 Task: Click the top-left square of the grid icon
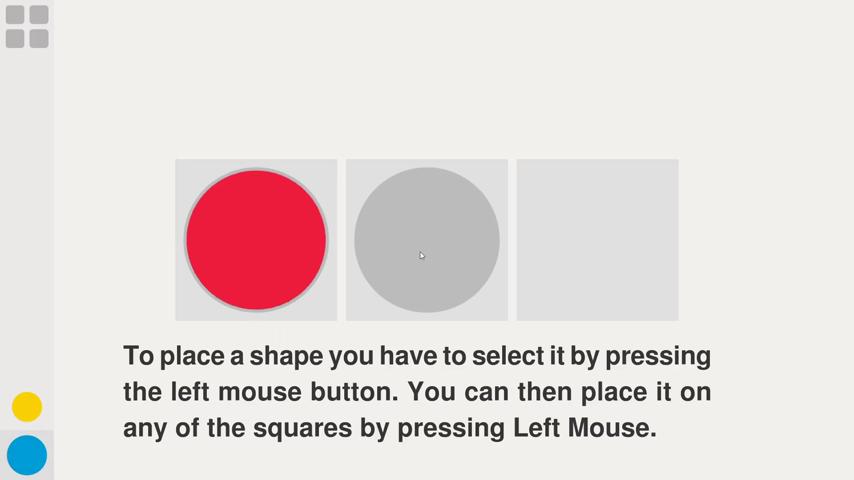tap(15, 15)
